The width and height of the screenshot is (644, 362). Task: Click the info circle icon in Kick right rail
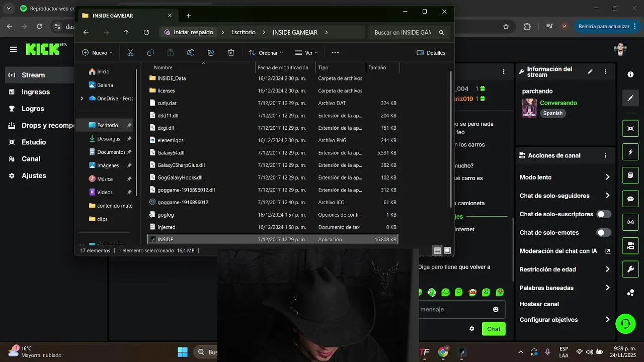[x=630, y=74]
